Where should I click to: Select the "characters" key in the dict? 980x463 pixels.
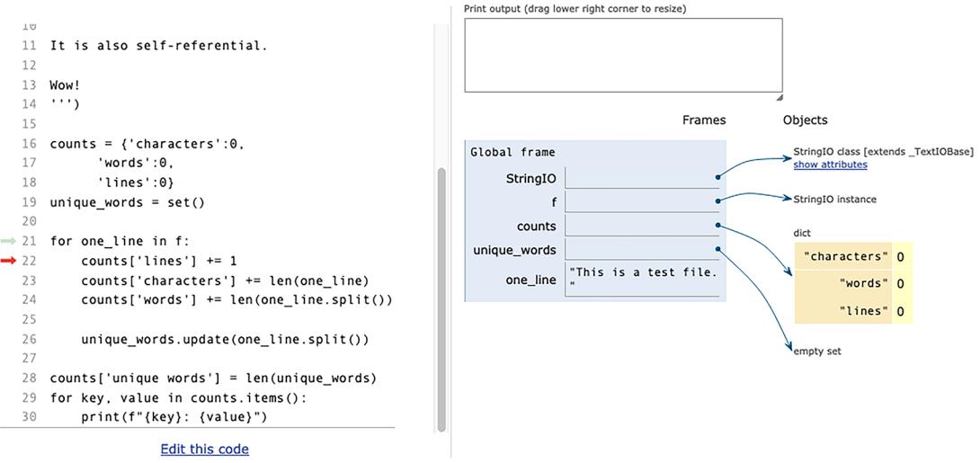(843, 257)
